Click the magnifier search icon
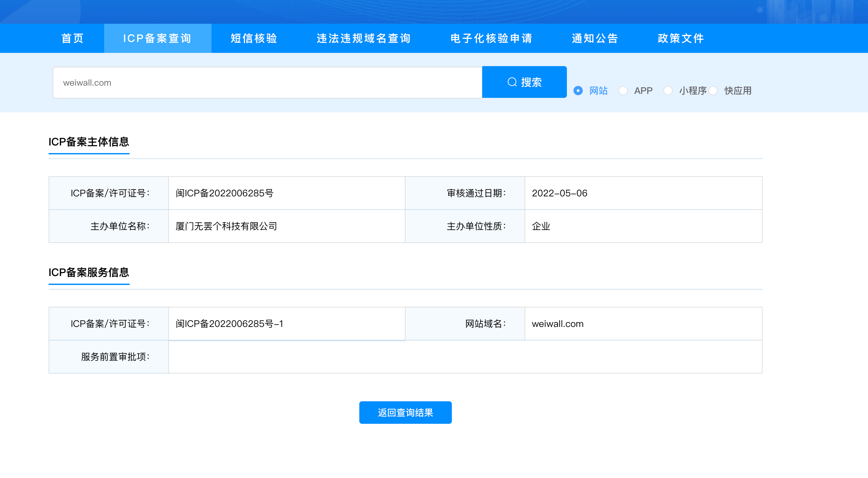The width and height of the screenshot is (868, 478). [x=512, y=82]
